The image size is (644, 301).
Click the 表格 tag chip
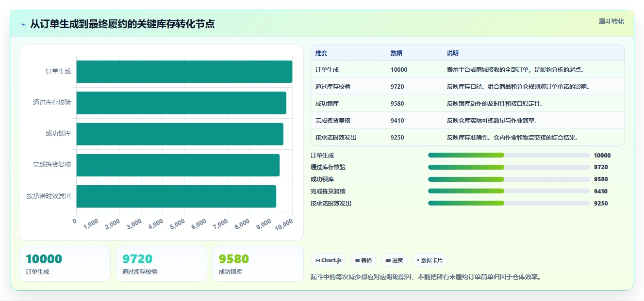point(363,260)
